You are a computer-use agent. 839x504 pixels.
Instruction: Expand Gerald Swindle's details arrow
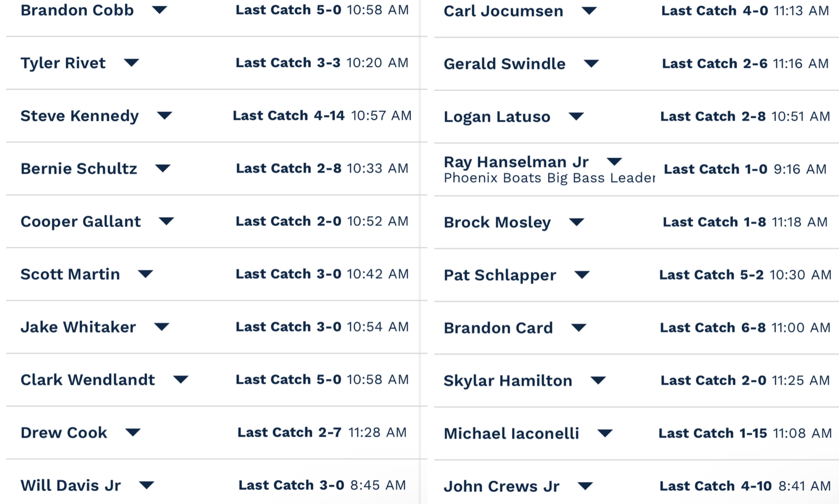591,64
